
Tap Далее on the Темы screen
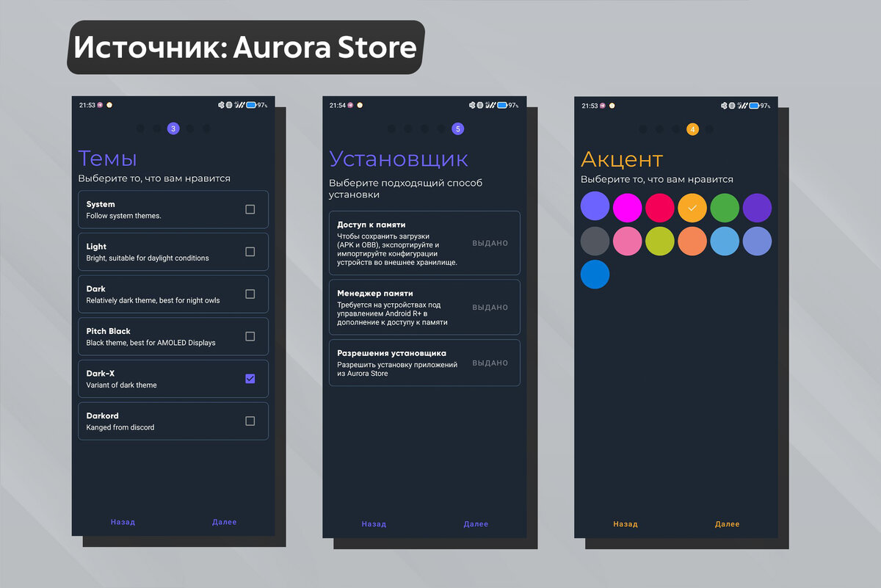coord(225,522)
